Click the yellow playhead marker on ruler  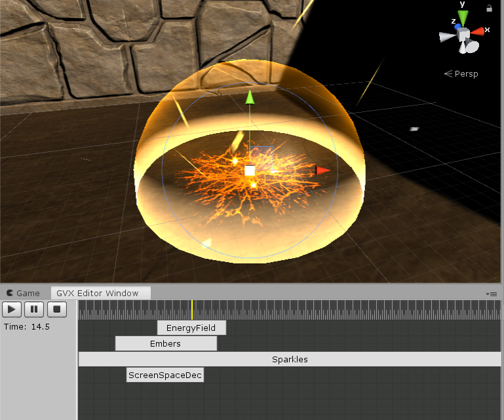(x=191, y=309)
